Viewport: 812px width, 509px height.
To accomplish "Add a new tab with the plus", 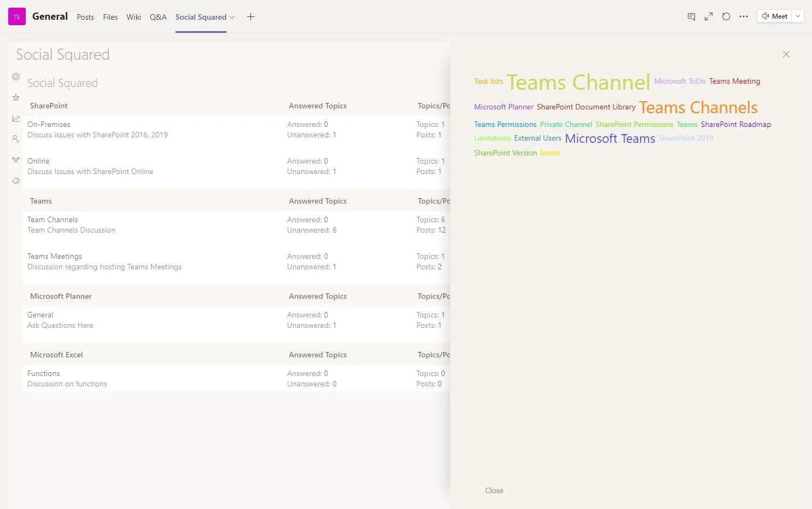I will [250, 16].
